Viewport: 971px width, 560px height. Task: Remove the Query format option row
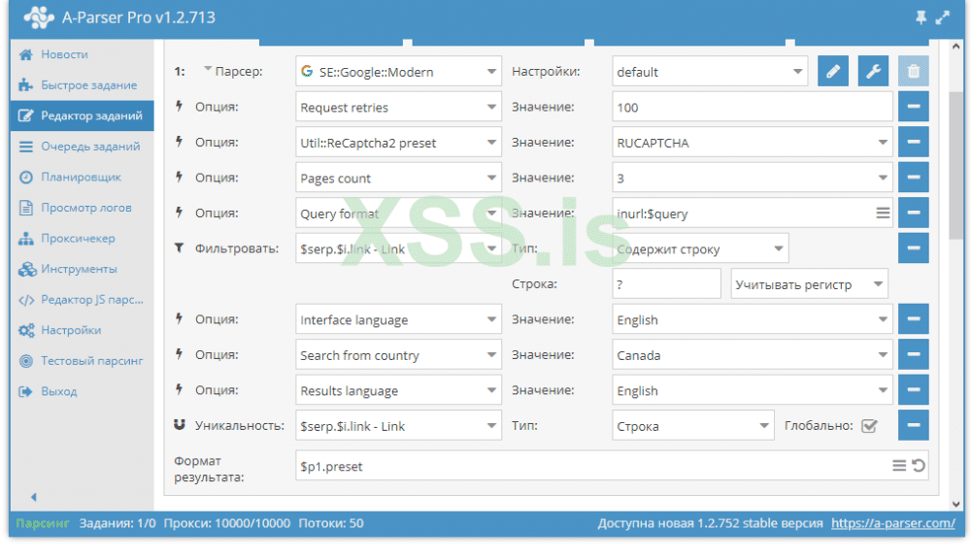click(x=914, y=213)
